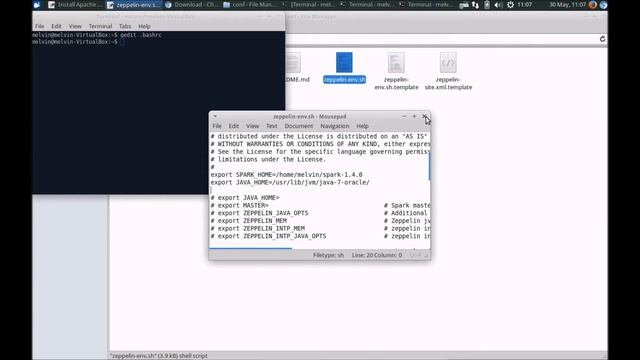Switch to zeppelin-env.sh taskbar window
This screenshot has width=640, height=360.
[x=133, y=5]
